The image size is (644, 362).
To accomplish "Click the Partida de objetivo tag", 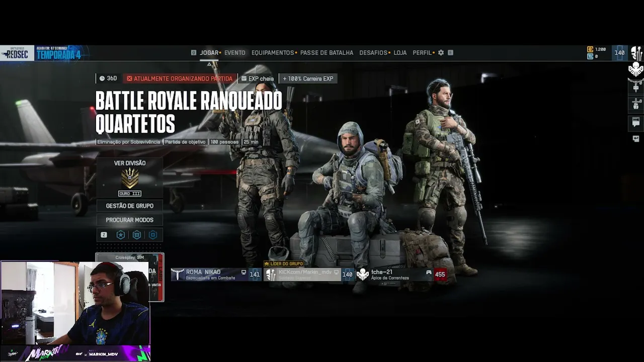I will pyautogui.click(x=185, y=142).
